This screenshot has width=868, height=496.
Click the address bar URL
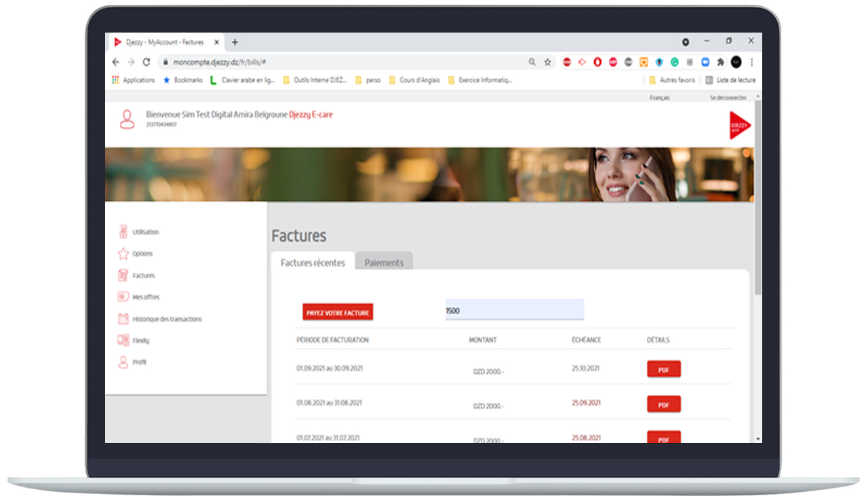219,62
